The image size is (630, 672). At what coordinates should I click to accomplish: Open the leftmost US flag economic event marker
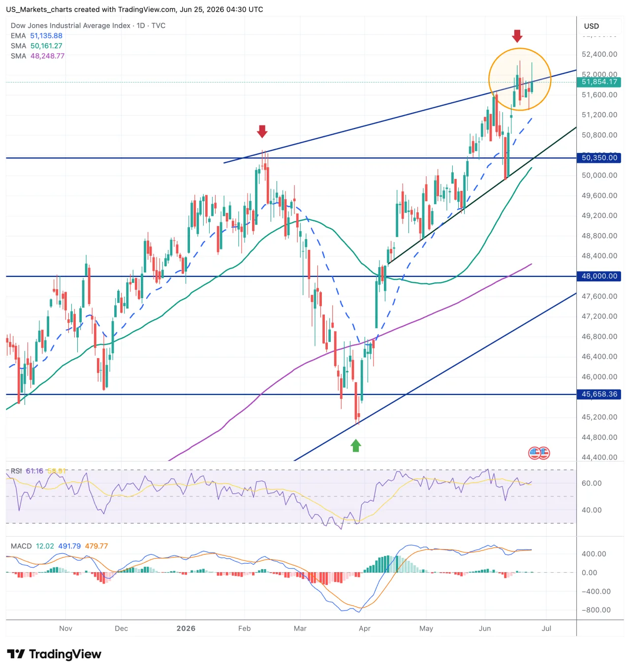[535, 453]
